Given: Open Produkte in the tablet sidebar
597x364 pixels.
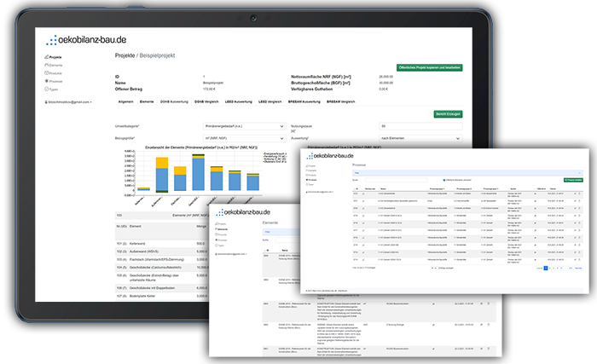Looking at the screenshot, I should point(53,73).
